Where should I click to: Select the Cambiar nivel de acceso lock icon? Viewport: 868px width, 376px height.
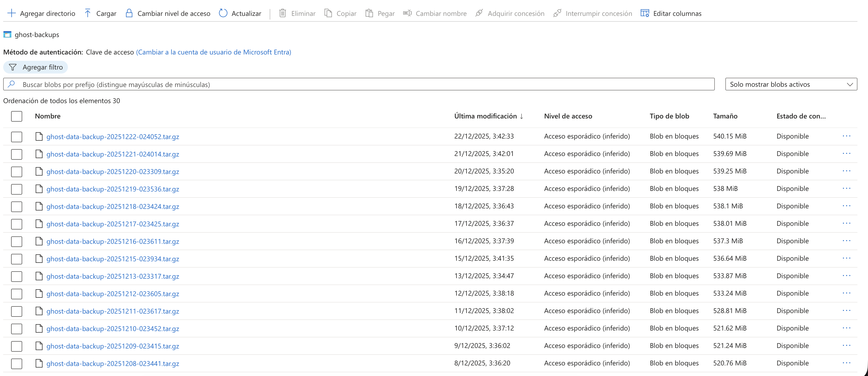pos(129,13)
